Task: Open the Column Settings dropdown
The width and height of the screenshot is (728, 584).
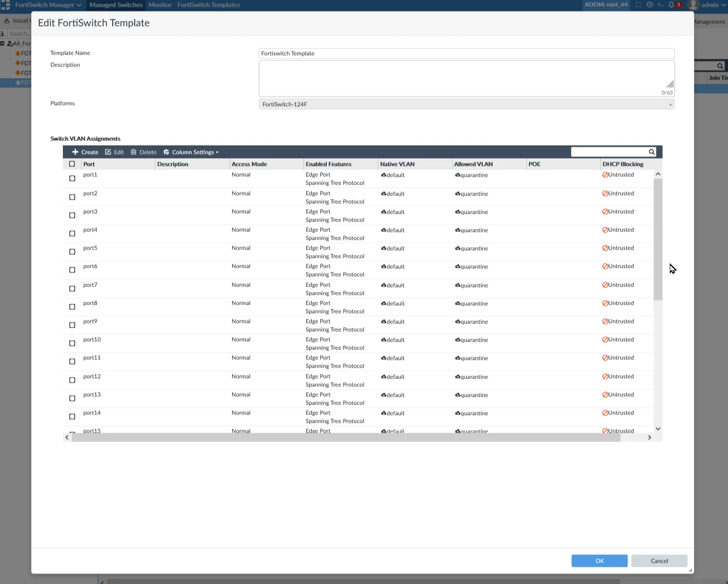Action: click(x=191, y=152)
